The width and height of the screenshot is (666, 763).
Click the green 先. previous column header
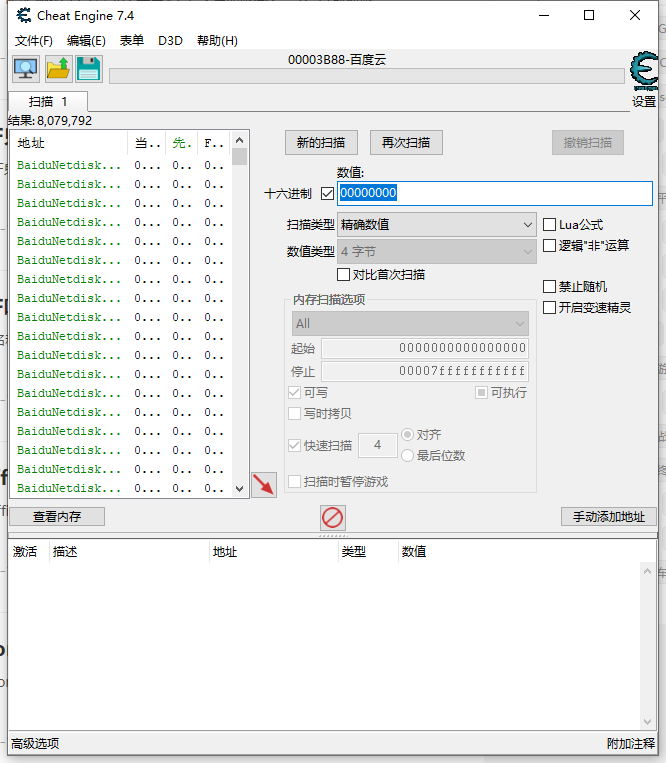point(181,143)
